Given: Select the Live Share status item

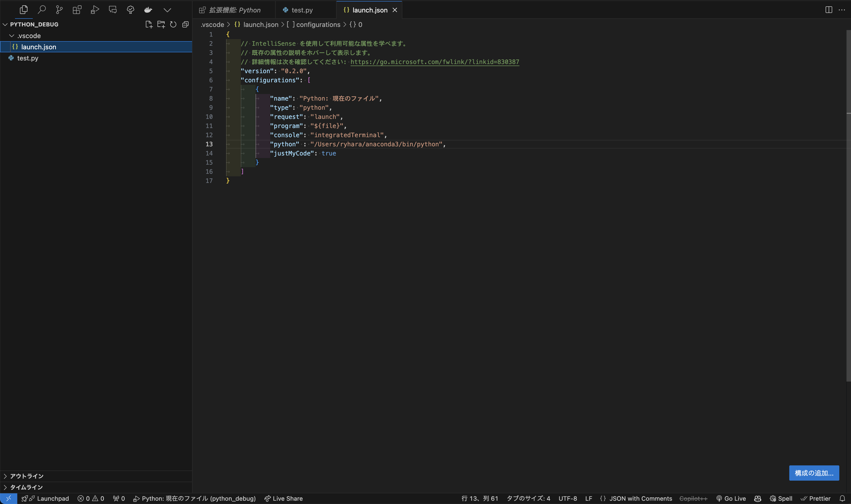Looking at the screenshot, I should (284, 498).
